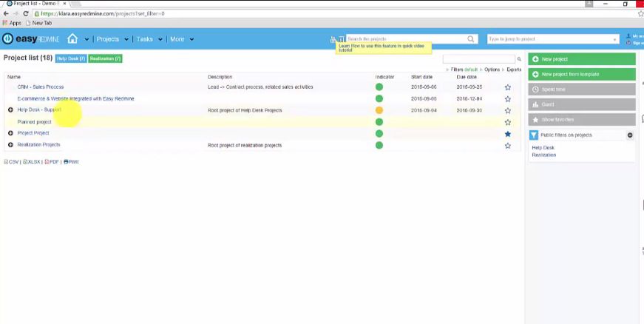Open the Realization Projects link
This screenshot has height=324, width=644.
point(38,144)
